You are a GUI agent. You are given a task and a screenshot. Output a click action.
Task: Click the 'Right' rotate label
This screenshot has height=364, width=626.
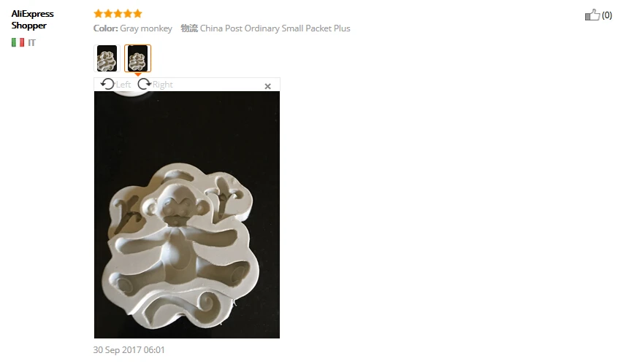tap(162, 85)
